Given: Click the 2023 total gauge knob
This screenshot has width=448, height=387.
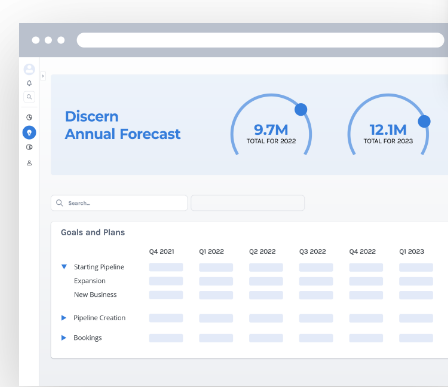Looking at the screenshot, I should coord(424,121).
